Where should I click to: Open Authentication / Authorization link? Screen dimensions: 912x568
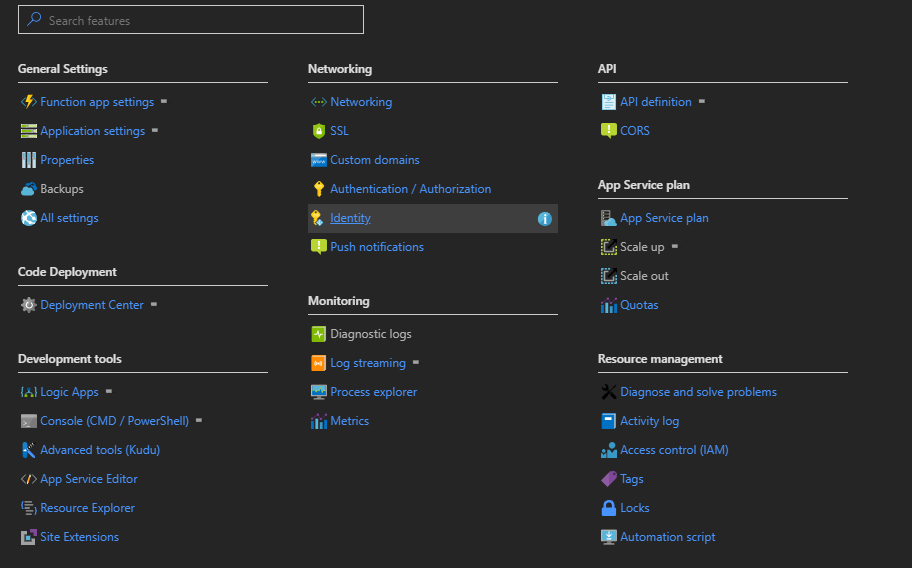(410, 189)
